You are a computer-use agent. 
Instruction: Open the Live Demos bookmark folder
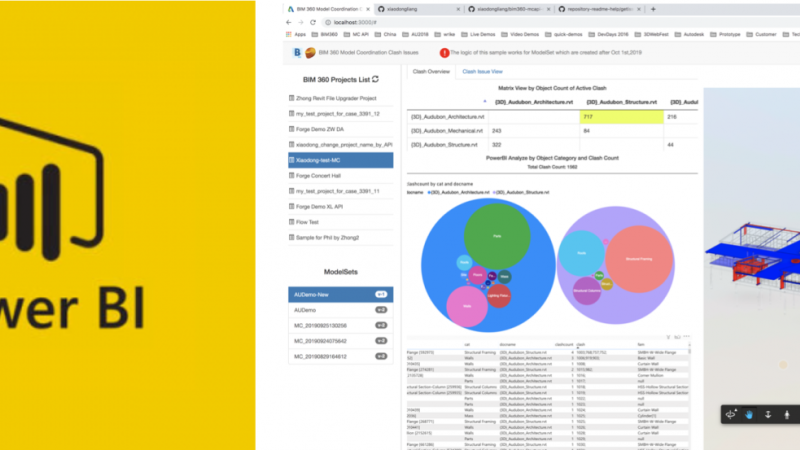point(478,34)
